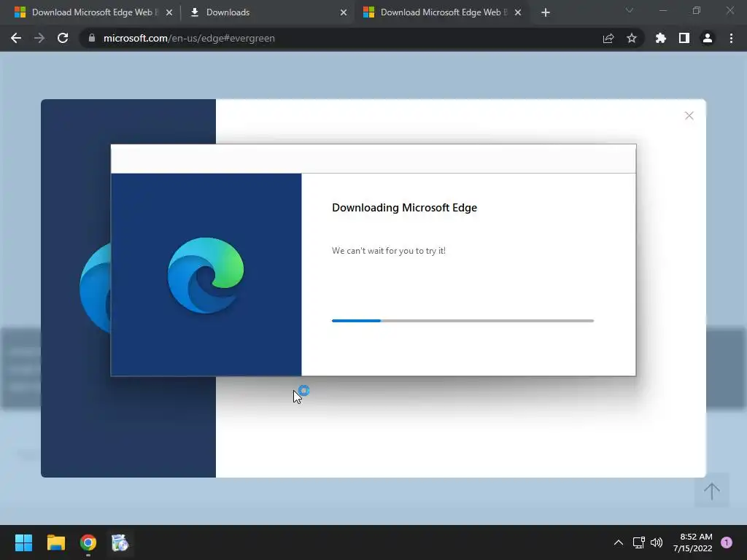Screen dimensions: 747x560
Task: Open the Windows Start menu
Action: click(23, 542)
